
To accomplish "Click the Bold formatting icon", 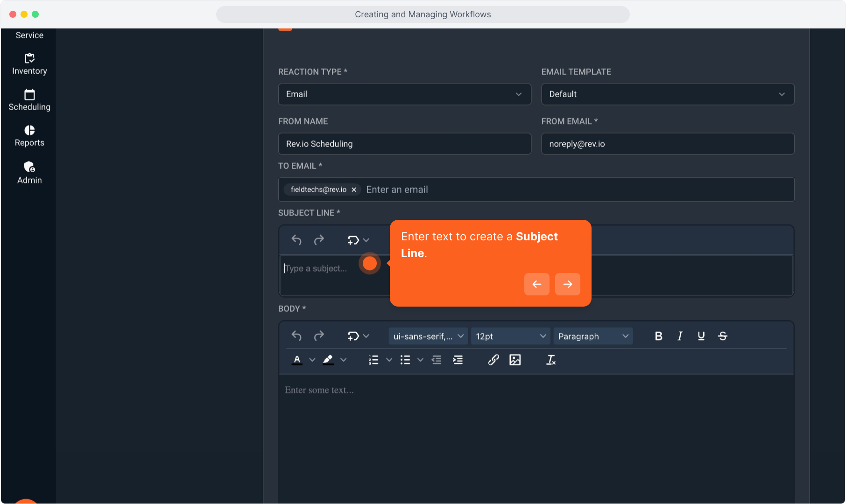I will coord(658,336).
